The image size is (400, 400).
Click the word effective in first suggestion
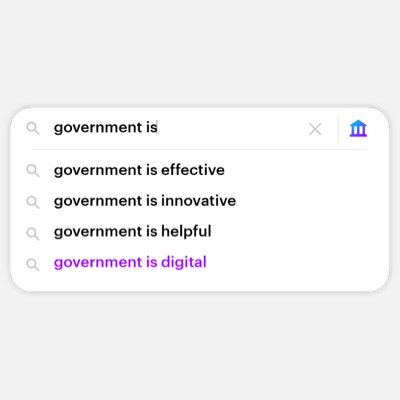click(x=193, y=170)
